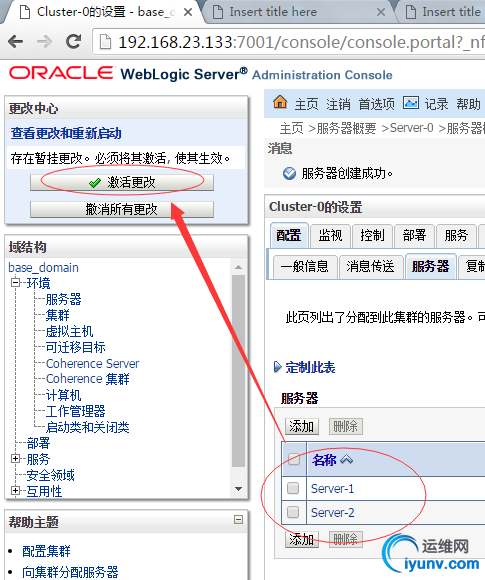Click the browser address bar
The width and height of the screenshot is (485, 580).
click(x=289, y=42)
